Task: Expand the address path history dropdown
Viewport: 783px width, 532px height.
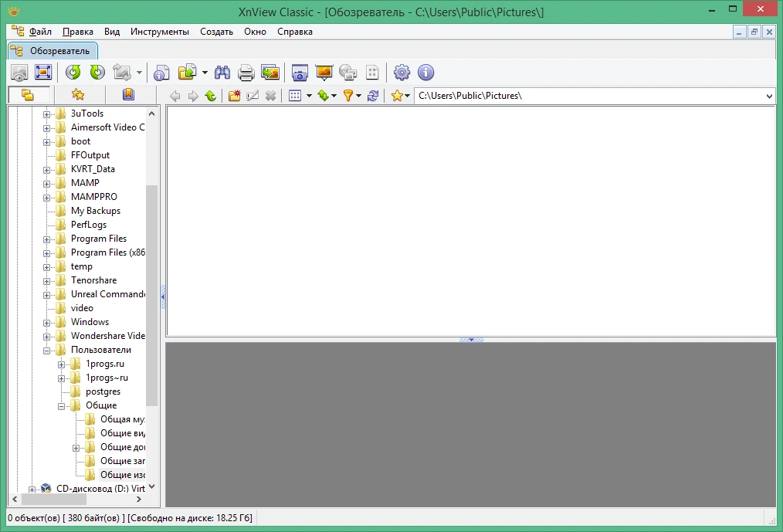Action: [x=769, y=96]
